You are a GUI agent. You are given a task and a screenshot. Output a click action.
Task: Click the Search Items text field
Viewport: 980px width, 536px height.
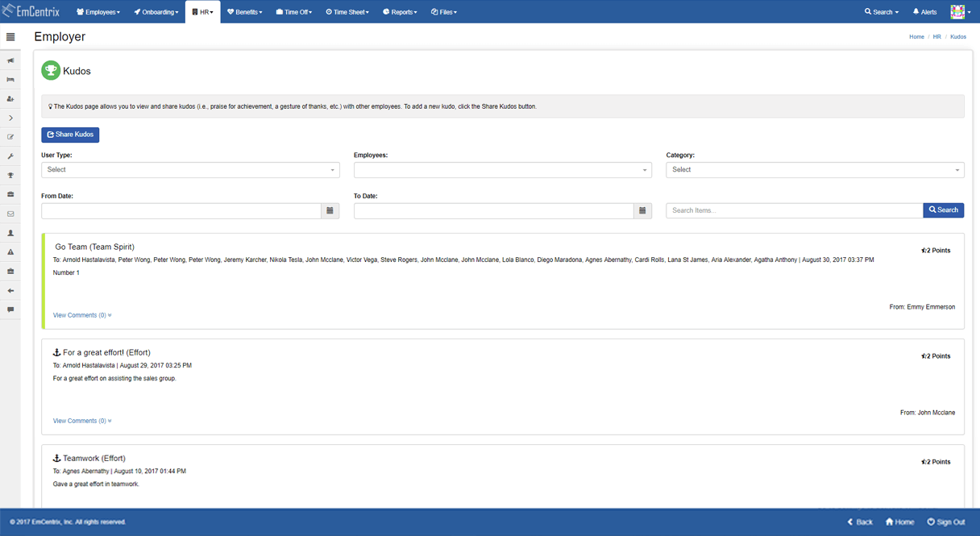pyautogui.click(x=795, y=210)
